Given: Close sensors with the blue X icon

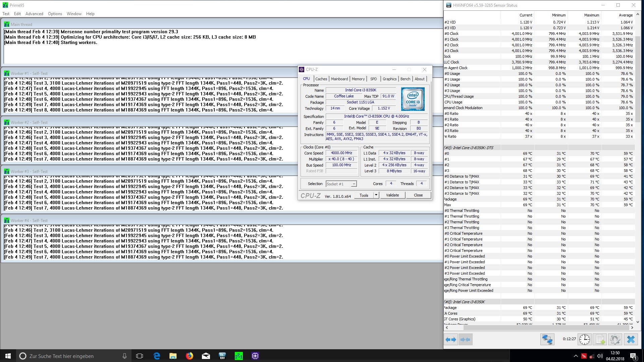Looking at the screenshot, I should [x=631, y=340].
